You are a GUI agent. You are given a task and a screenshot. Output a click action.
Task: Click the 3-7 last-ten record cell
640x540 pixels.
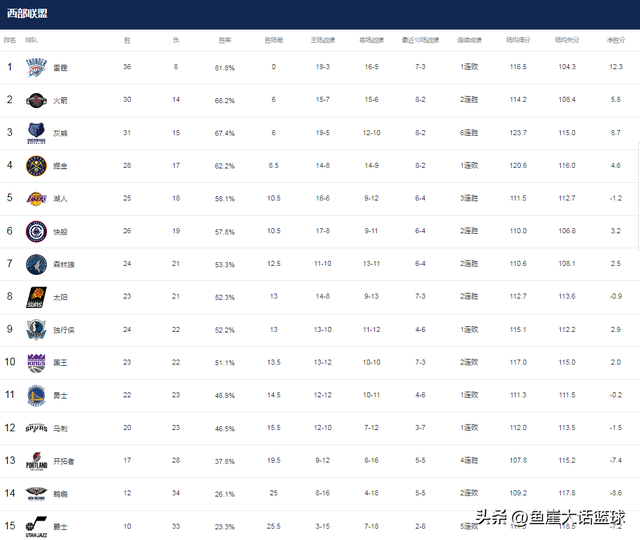420,428
